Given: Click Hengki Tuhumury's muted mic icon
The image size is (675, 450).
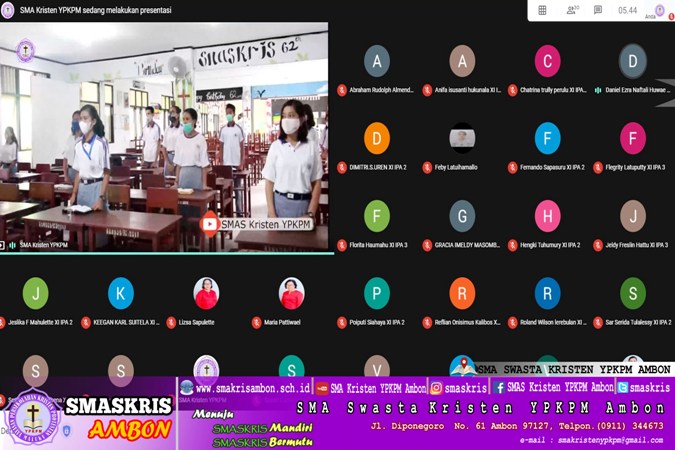Looking at the screenshot, I should coord(512,245).
